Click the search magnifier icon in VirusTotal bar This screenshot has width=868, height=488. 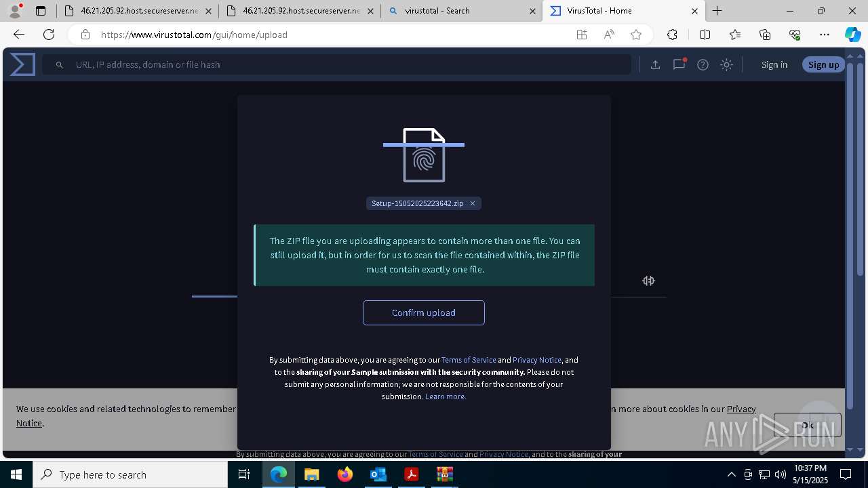tap(60, 64)
